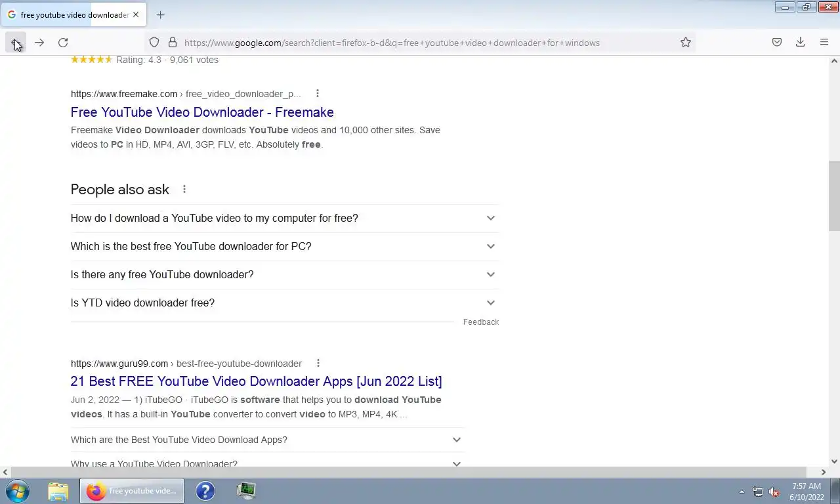The image size is (840, 504).
Task: Bookmark this page with star icon
Action: click(686, 43)
